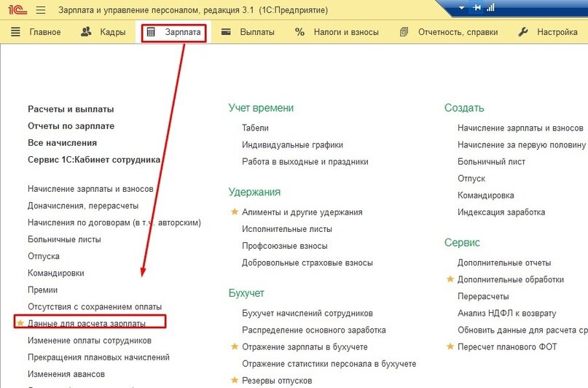Open the hamburger main menu icon
Viewport: 588px width, 388px height.
click(41, 9)
